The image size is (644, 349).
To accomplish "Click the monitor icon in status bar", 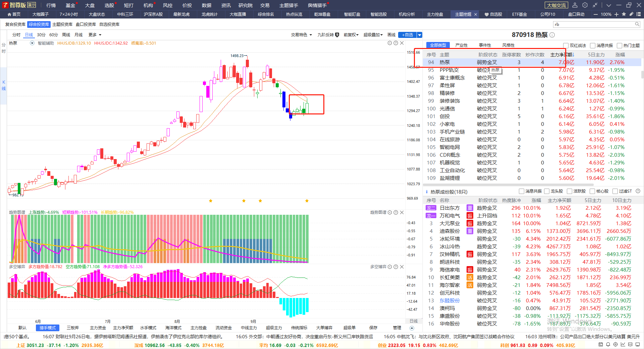I will [638, 344].
